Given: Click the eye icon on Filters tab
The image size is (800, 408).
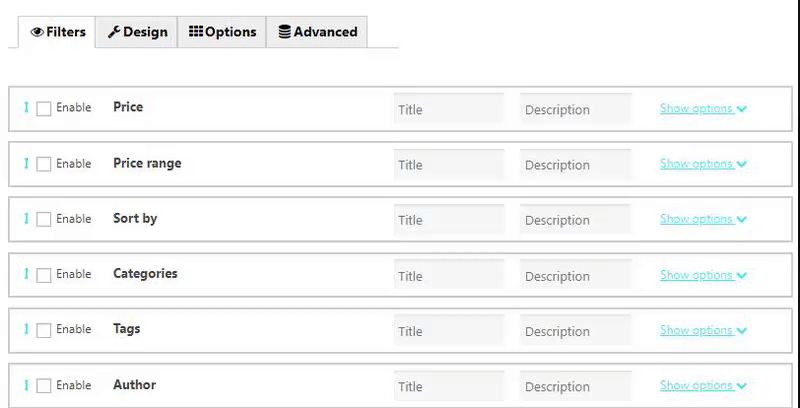Looking at the screenshot, I should click(x=37, y=32).
